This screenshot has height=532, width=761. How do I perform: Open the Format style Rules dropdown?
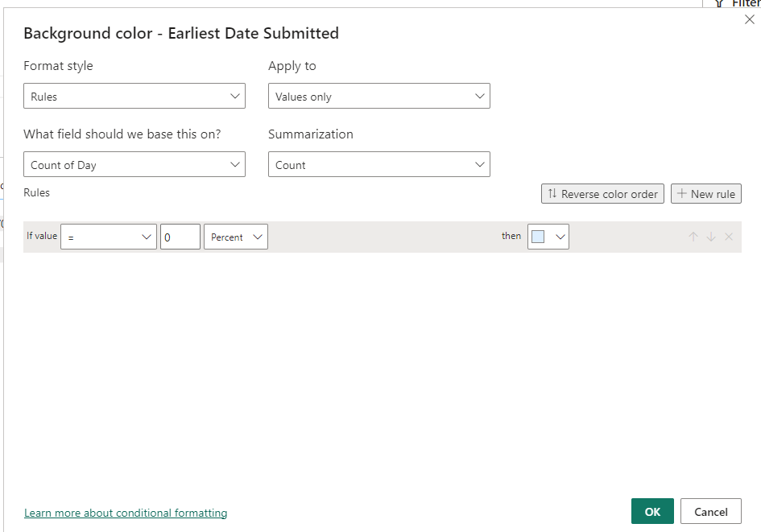[134, 96]
